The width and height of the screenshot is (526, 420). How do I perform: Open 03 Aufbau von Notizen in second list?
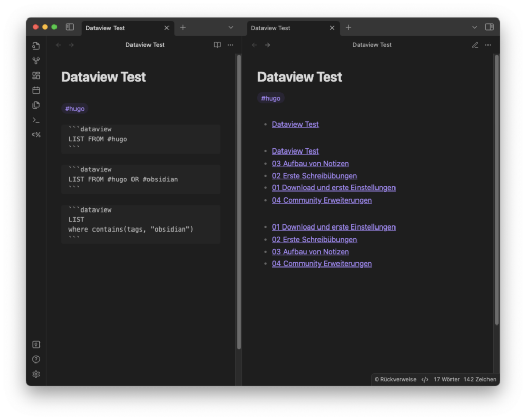(x=310, y=164)
